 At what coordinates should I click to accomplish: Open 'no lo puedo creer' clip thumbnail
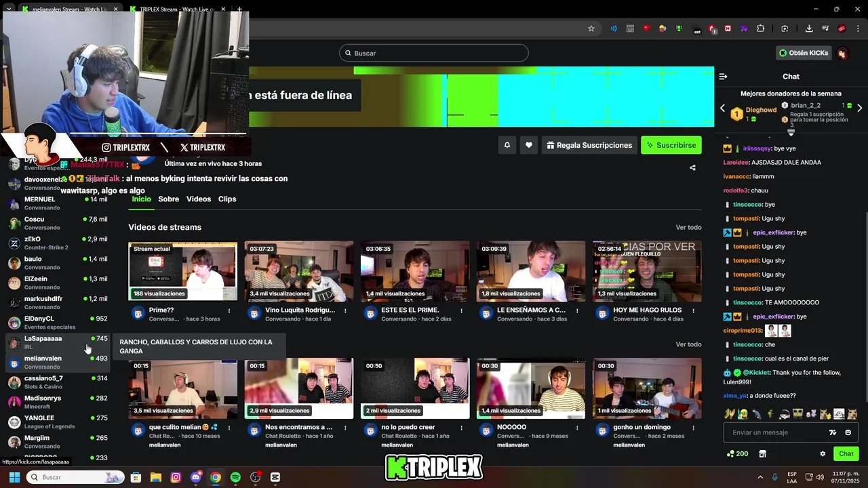pos(415,388)
